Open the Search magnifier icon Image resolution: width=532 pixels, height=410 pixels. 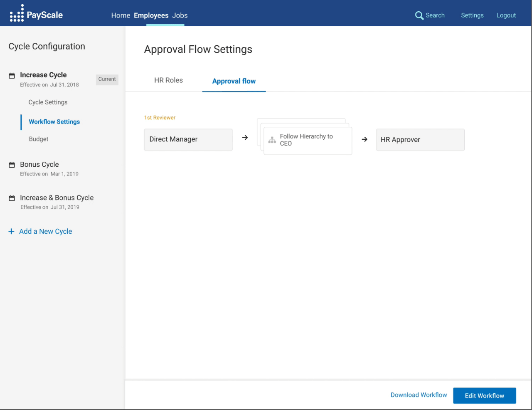pos(419,15)
